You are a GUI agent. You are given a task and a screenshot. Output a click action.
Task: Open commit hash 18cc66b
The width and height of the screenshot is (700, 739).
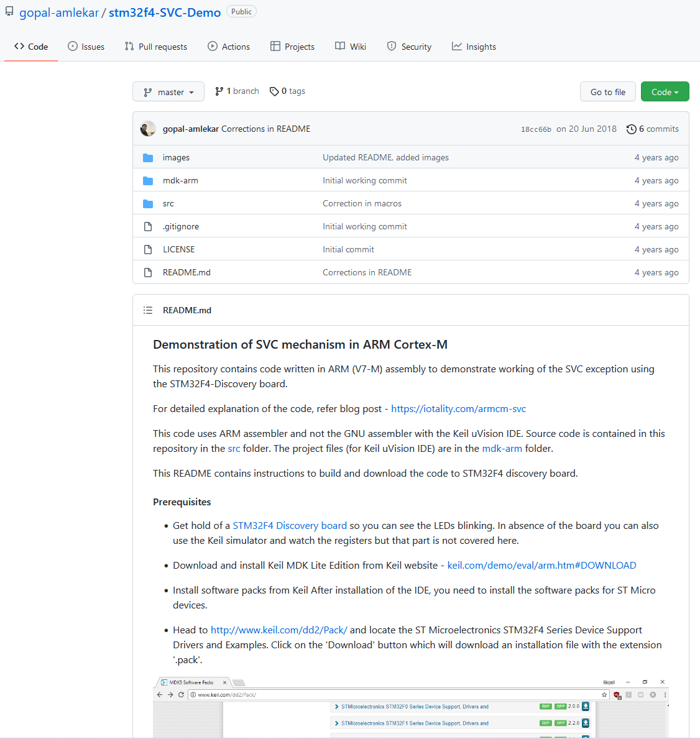click(x=536, y=129)
